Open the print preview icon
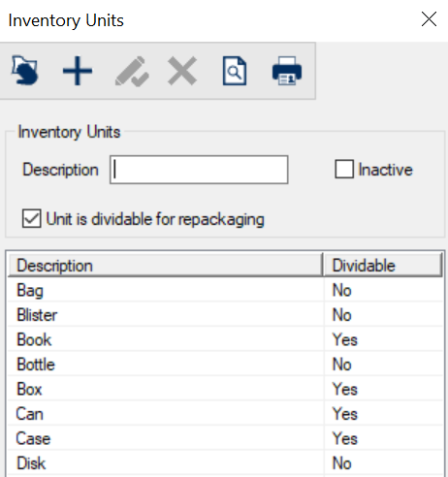This screenshot has width=448, height=477. click(235, 71)
